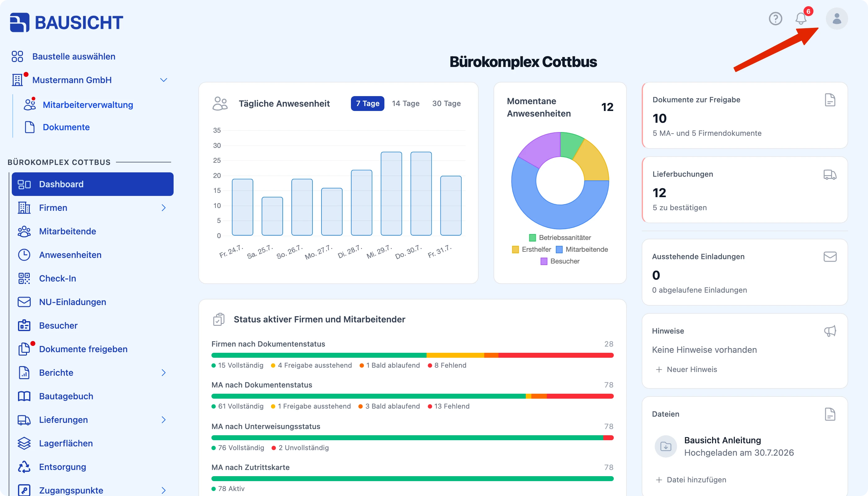Image resolution: width=868 pixels, height=496 pixels.
Task: Click the Berichte report icon
Action: pyautogui.click(x=24, y=373)
